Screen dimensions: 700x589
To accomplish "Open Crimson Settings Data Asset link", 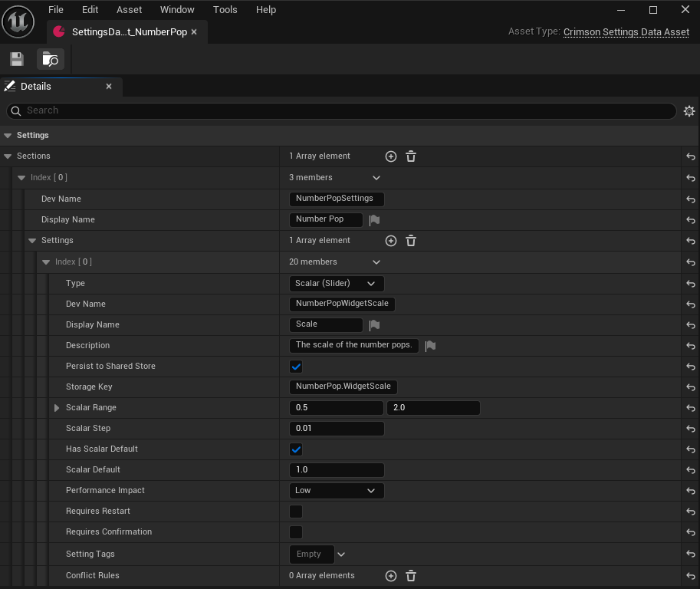I will 626,32.
